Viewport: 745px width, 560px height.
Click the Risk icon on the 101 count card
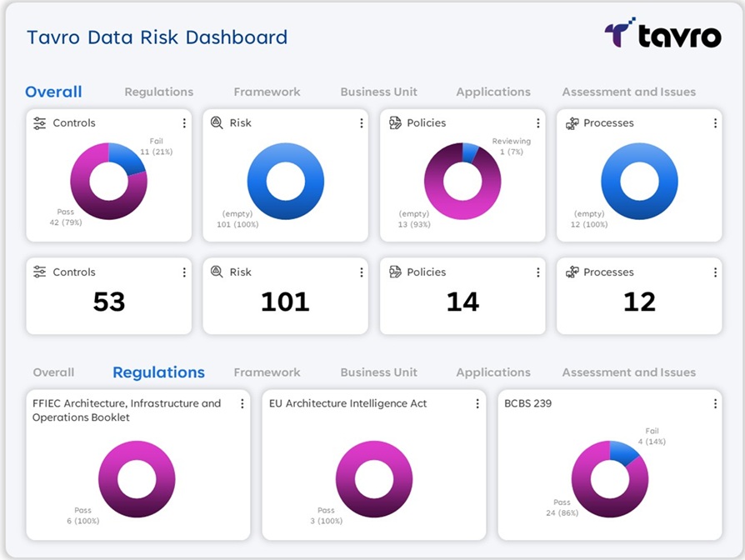217,272
